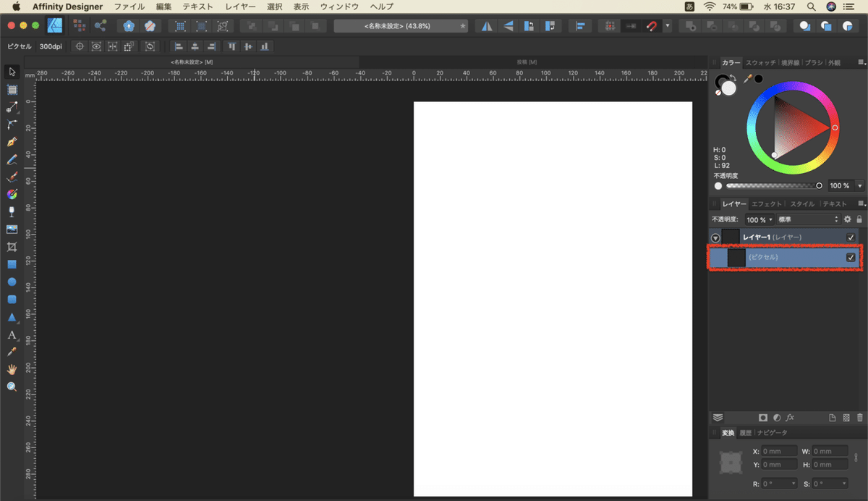Click Add Layer page icon
This screenshot has width=868, height=501.
(x=833, y=418)
